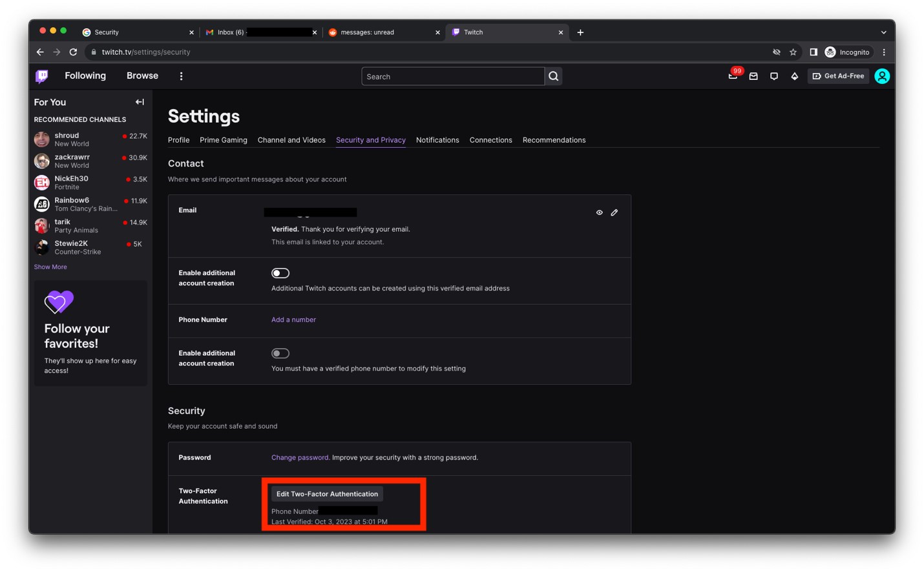This screenshot has width=924, height=572.
Task: Click the Twitch logo home icon
Action: [x=42, y=76]
